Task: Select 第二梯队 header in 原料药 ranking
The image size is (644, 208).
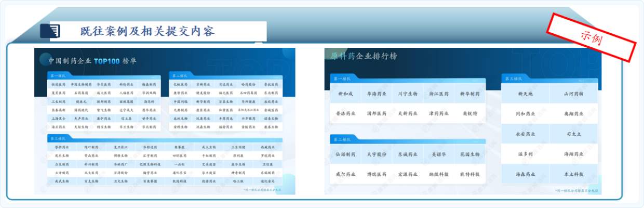Action: pos(342,139)
